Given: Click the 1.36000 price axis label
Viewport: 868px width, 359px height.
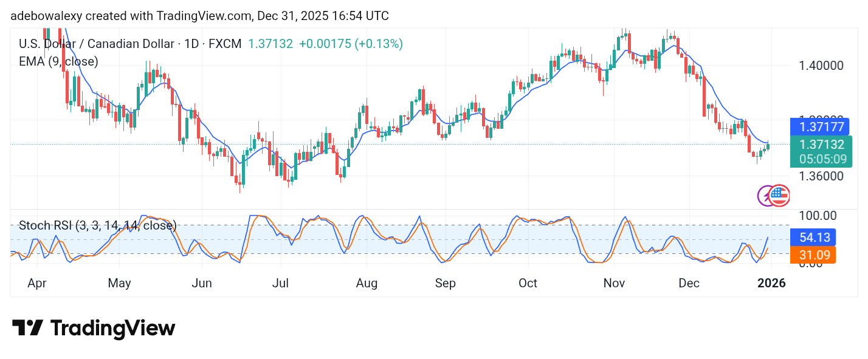Looking at the screenshot, I should coord(822,176).
